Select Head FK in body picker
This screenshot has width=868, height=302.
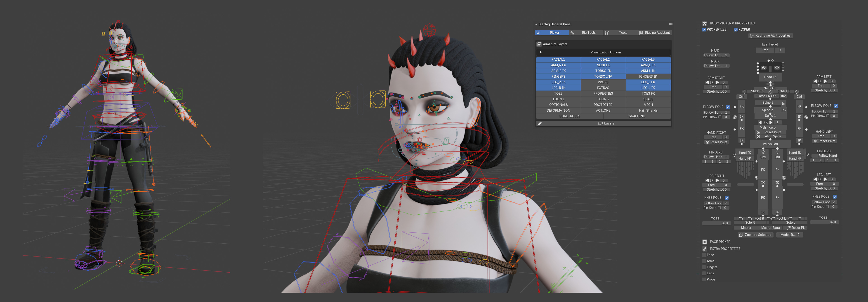click(770, 77)
